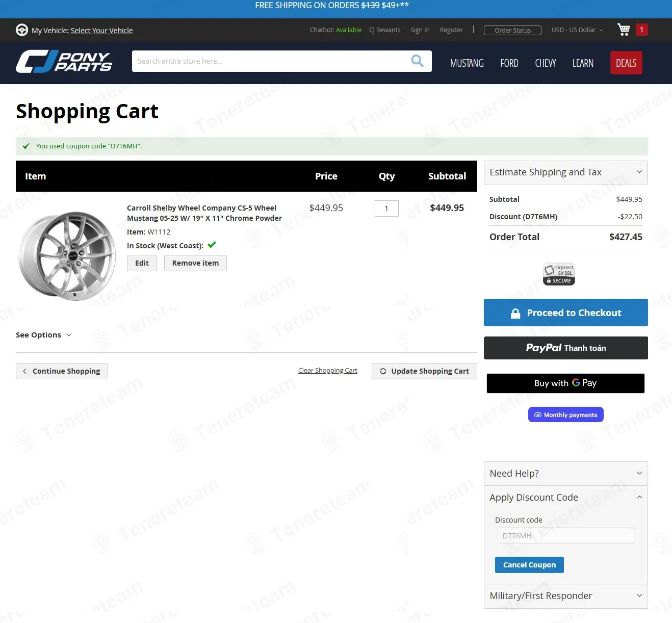Open Carroll Shelby CS-5 Wheel product link
Viewport: 672px width, 623px height.
point(204,213)
